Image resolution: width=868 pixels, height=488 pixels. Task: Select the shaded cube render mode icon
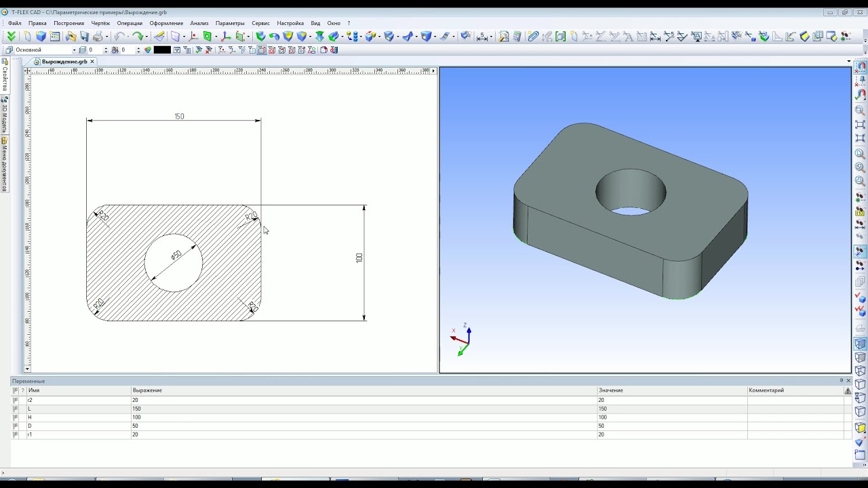click(860, 344)
